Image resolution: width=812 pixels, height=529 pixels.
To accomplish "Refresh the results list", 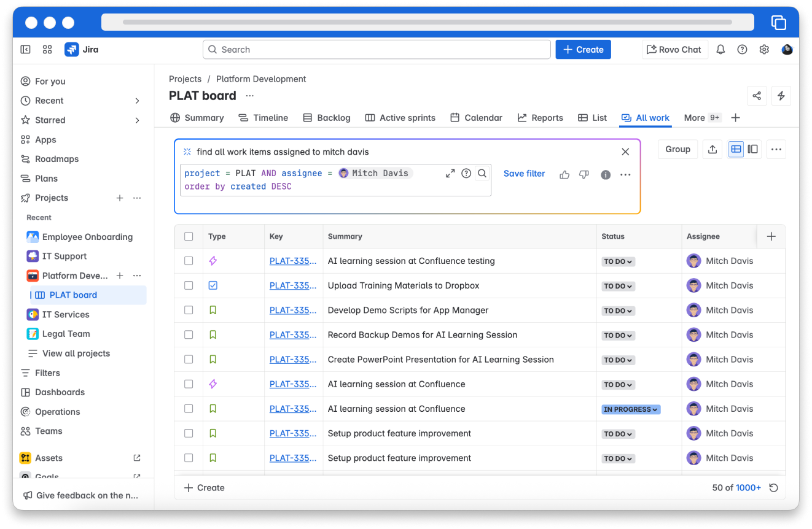I will click(774, 488).
